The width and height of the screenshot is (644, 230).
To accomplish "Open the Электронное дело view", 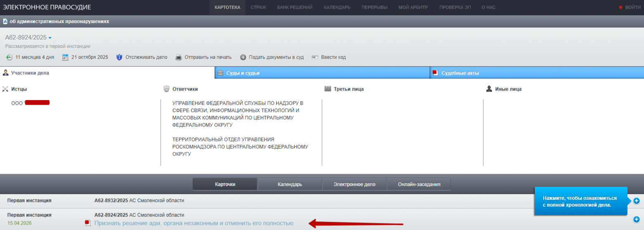I will [354, 184].
